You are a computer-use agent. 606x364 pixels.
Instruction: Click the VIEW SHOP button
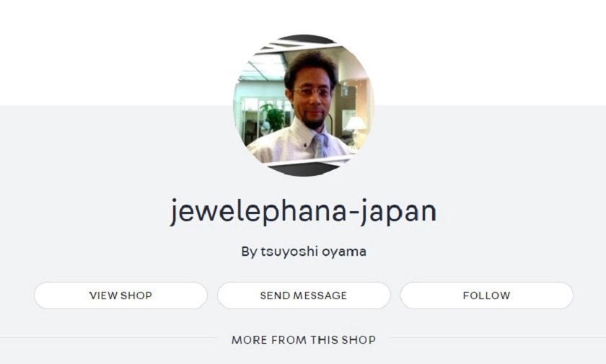(120, 296)
